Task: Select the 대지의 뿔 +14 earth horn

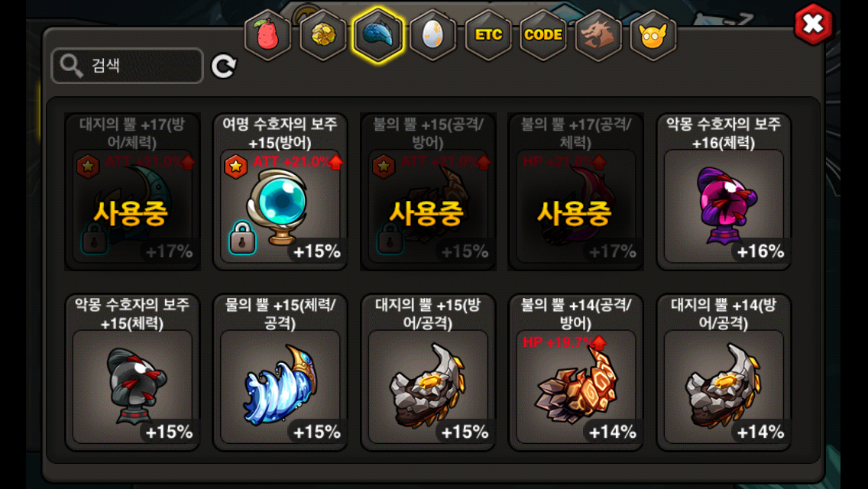Action: tap(724, 373)
